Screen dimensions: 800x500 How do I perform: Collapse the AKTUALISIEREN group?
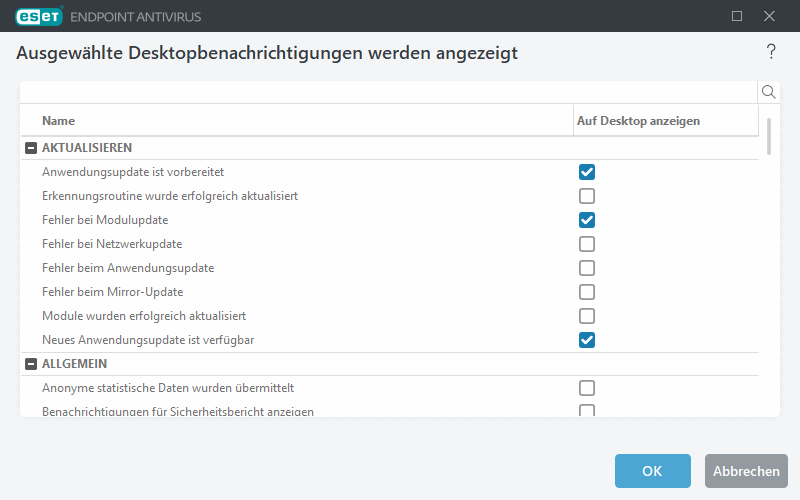31,148
